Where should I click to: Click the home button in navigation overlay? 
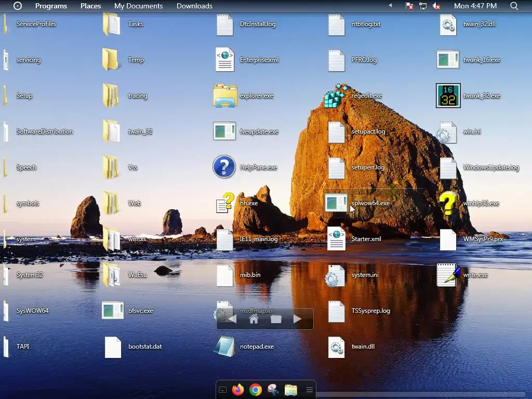[254, 319]
